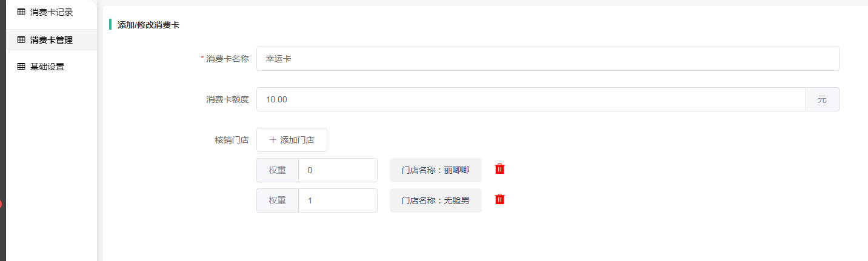This screenshot has width=868, height=261.
Task: Click the 添加/修改消费卡 section heading
Action: pos(149,25)
